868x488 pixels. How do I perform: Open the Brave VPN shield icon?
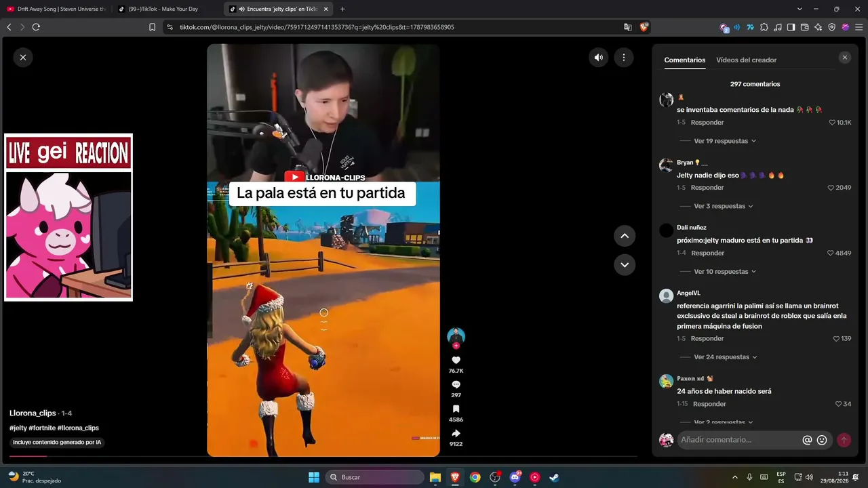click(832, 27)
